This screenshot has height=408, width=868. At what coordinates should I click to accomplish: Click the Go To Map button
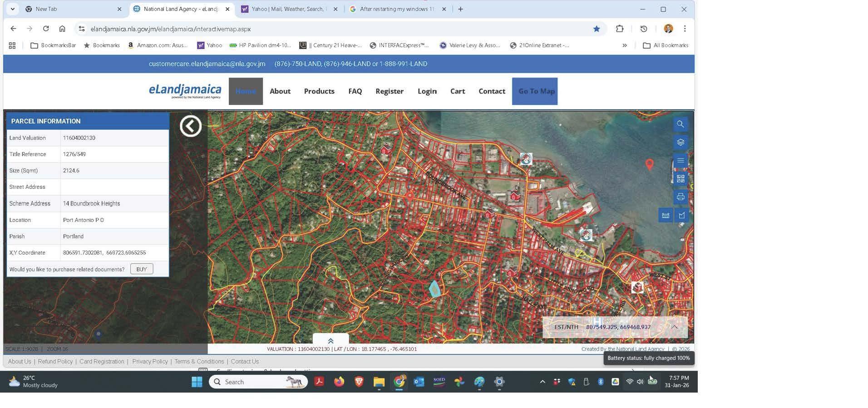coord(534,91)
